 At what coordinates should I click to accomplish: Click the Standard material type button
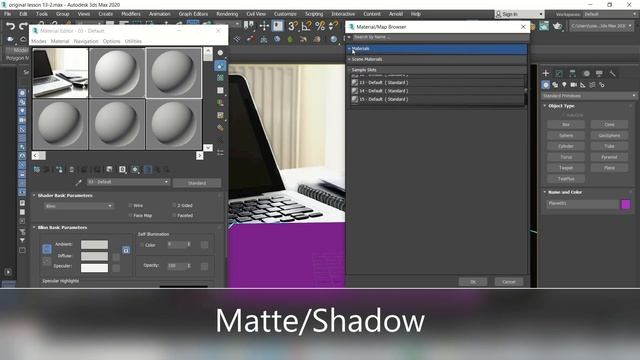pyautogui.click(x=197, y=183)
